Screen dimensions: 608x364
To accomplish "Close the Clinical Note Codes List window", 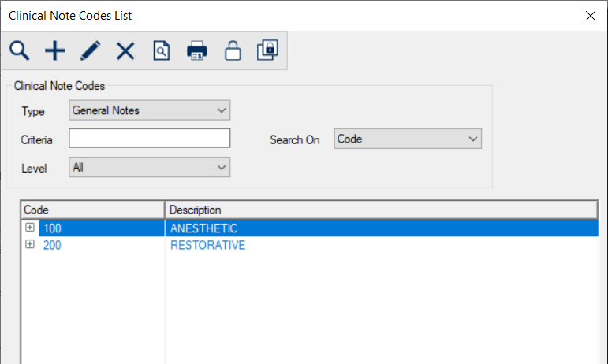I will [589, 15].
